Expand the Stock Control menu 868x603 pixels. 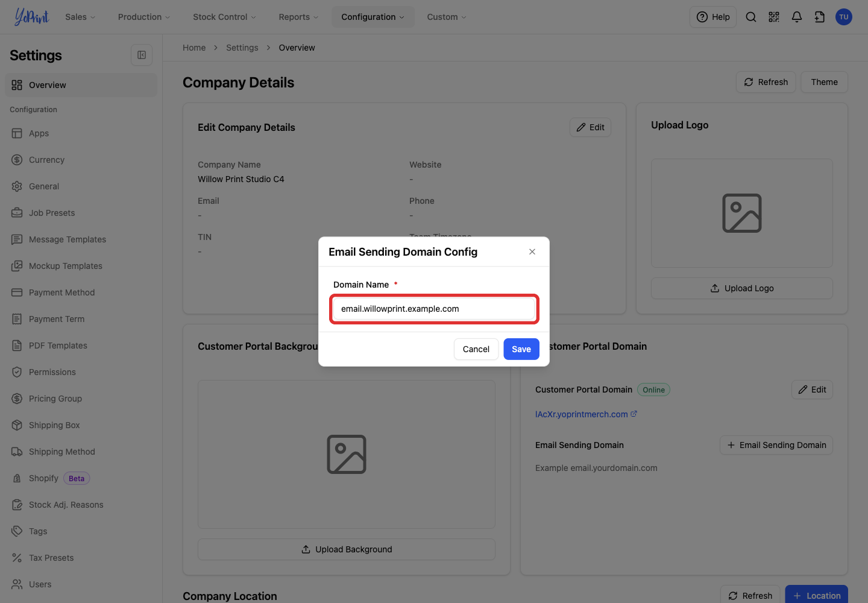(224, 17)
